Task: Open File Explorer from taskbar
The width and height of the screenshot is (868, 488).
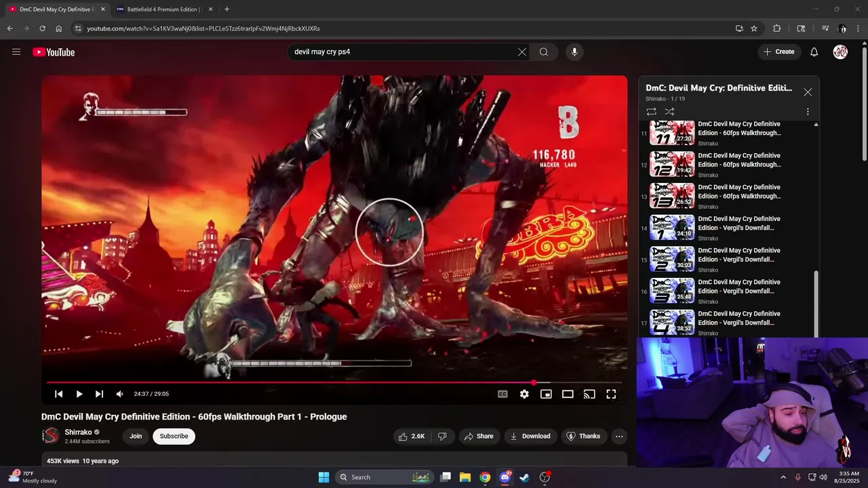Action: [x=465, y=477]
